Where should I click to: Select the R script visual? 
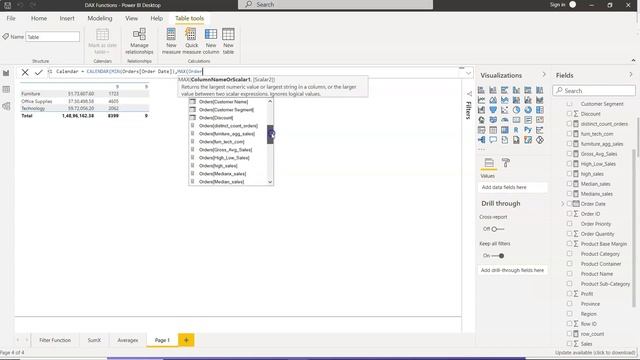[516, 130]
